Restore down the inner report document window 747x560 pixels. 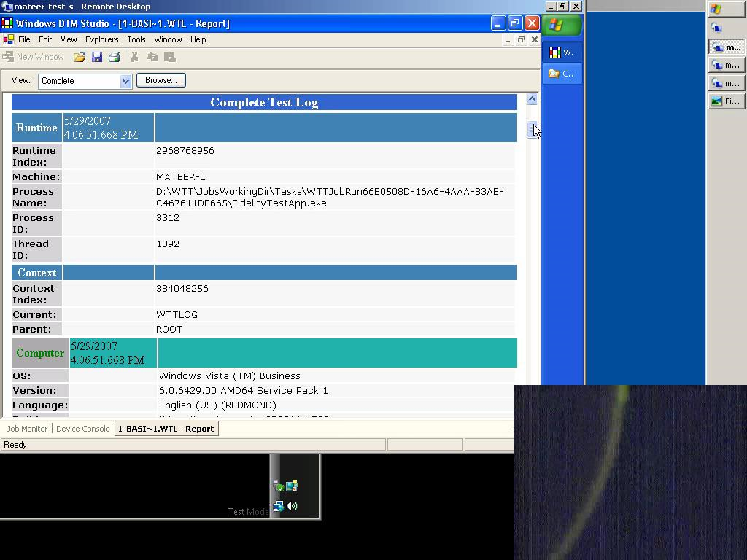click(521, 39)
